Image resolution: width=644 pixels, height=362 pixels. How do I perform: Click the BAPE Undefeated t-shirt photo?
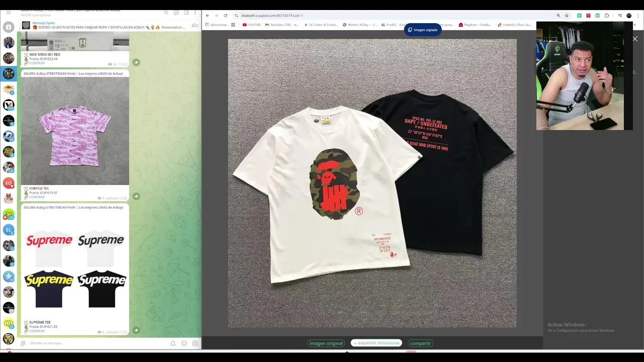(372, 184)
